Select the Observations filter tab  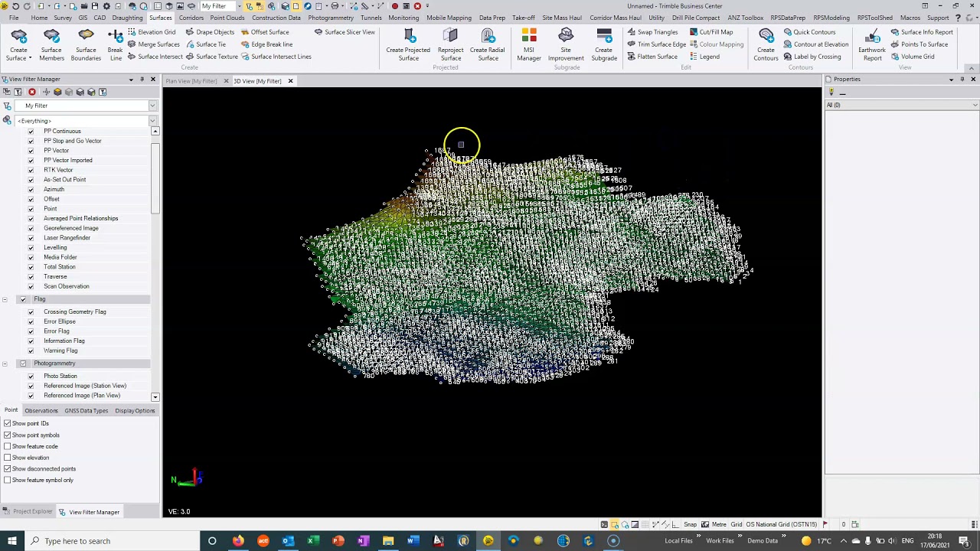pos(41,411)
